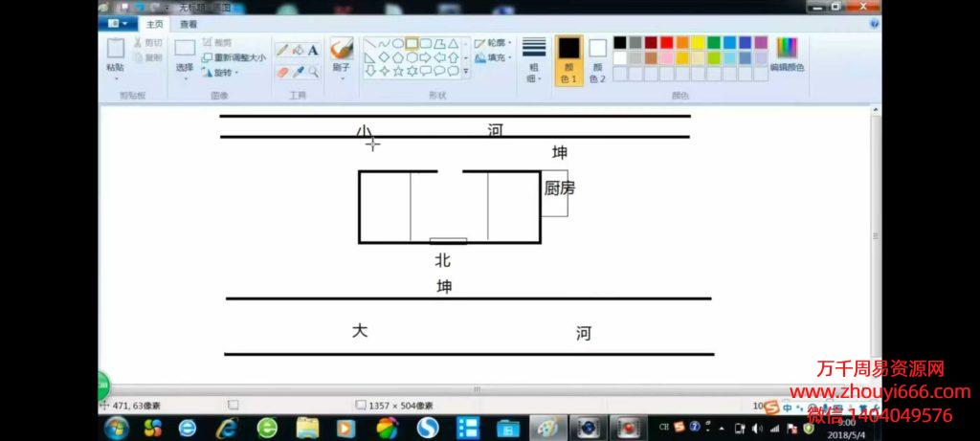Screen dimensions: 980x441
Task: Switch to the 查看 tab
Action: pos(189,24)
